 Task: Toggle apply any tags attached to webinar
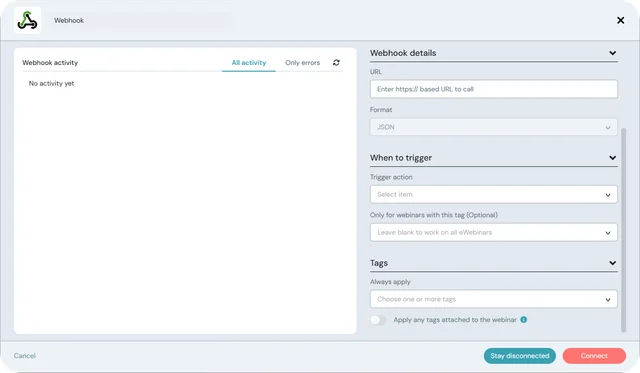(378, 320)
